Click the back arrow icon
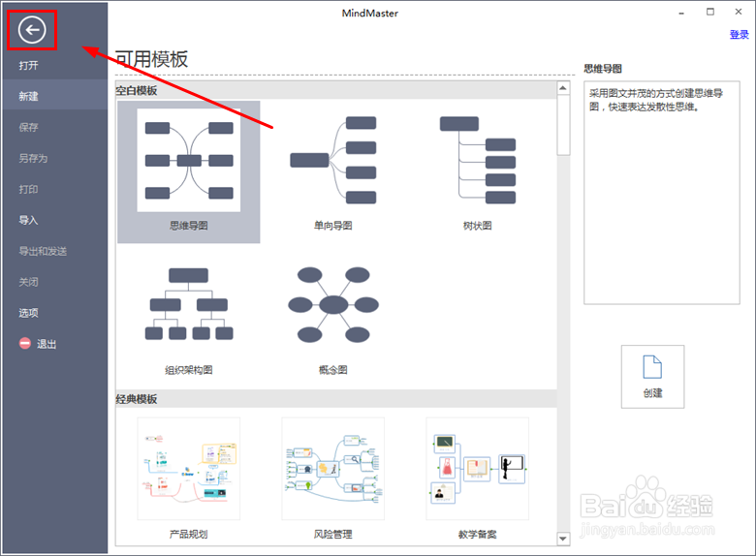756x556 pixels. point(32,30)
